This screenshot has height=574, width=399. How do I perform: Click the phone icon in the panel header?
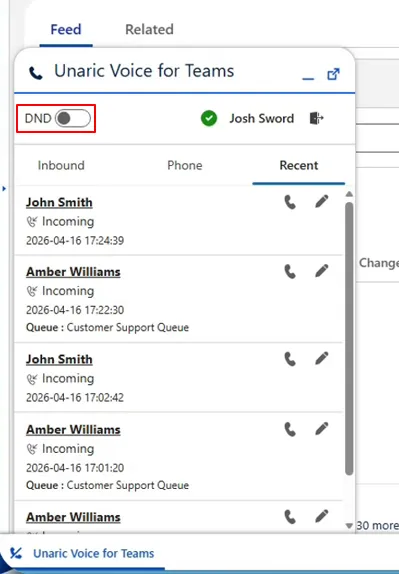36,73
